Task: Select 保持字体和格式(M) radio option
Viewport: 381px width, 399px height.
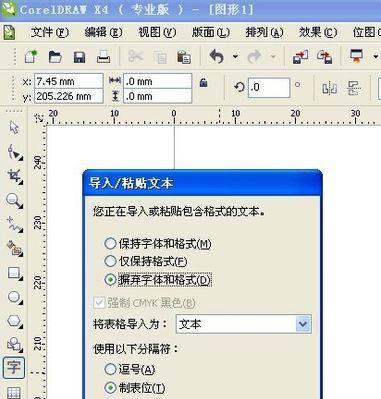Action: pyautogui.click(x=158, y=244)
